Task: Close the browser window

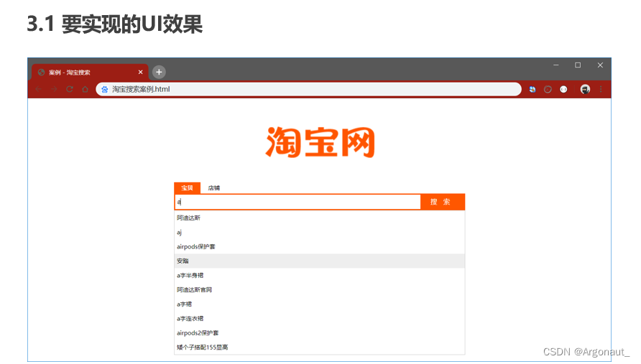Action: click(600, 65)
